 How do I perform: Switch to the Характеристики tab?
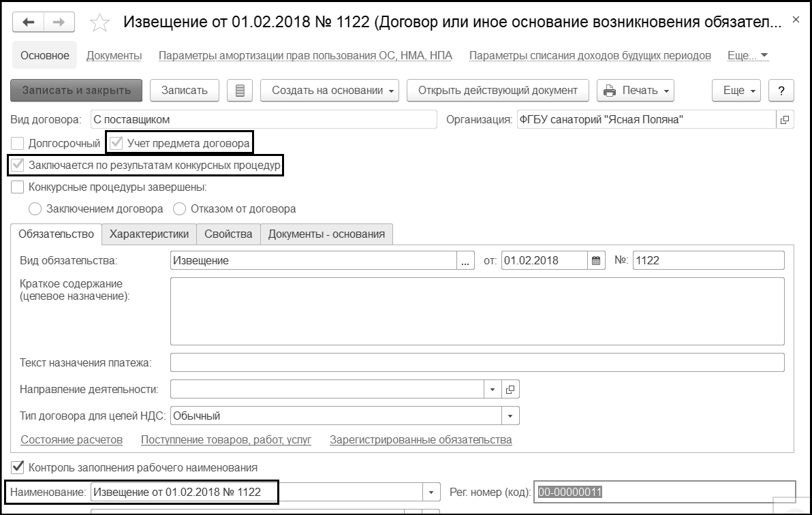click(x=149, y=234)
